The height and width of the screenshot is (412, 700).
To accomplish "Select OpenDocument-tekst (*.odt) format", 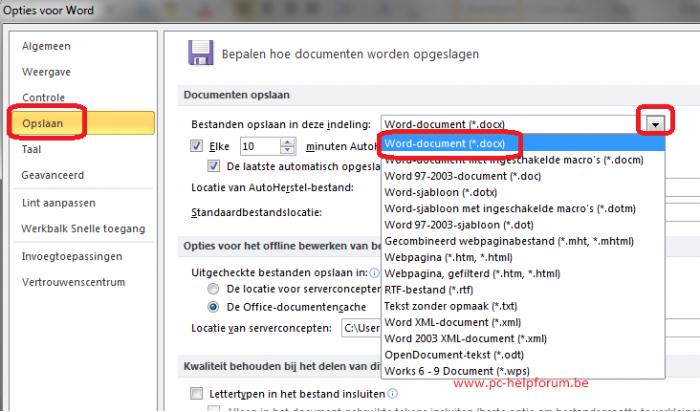I will point(523,354).
